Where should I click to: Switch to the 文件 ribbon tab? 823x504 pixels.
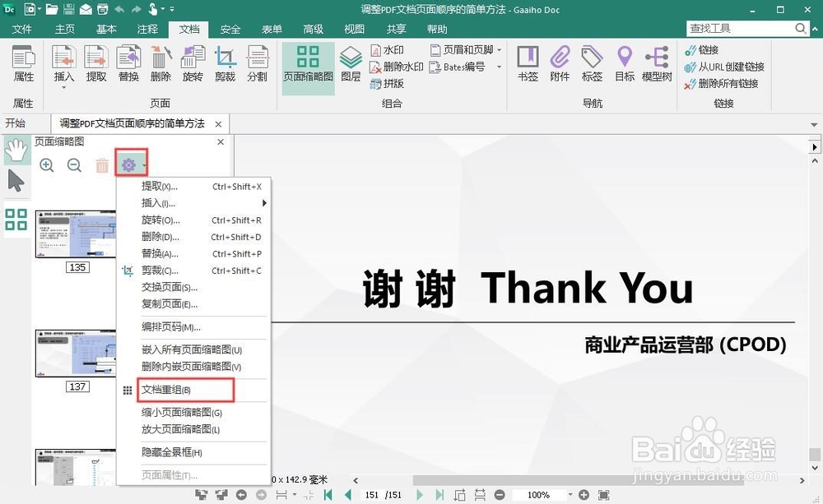coord(21,30)
